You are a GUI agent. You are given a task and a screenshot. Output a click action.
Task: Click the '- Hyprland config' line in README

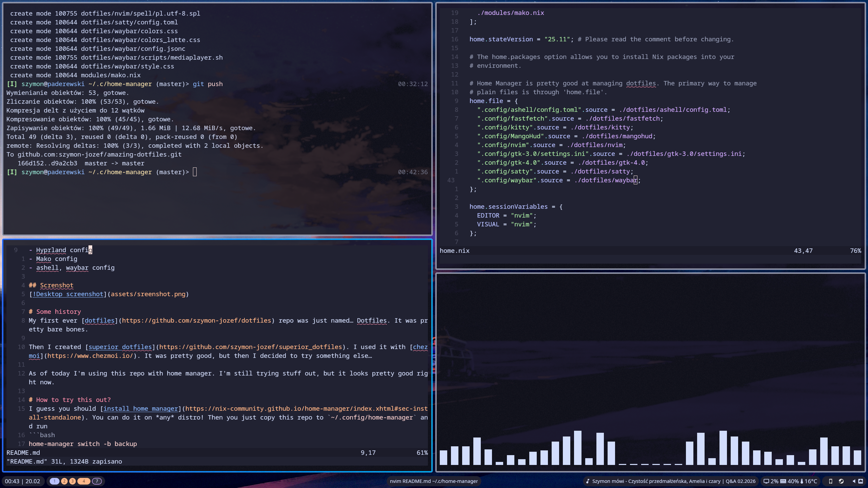point(60,250)
